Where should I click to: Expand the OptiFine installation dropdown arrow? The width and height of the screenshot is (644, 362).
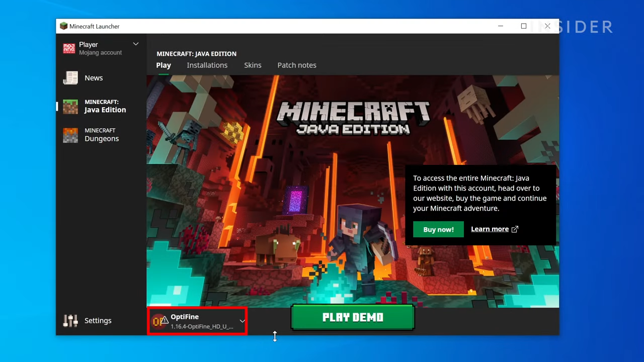pos(242,321)
